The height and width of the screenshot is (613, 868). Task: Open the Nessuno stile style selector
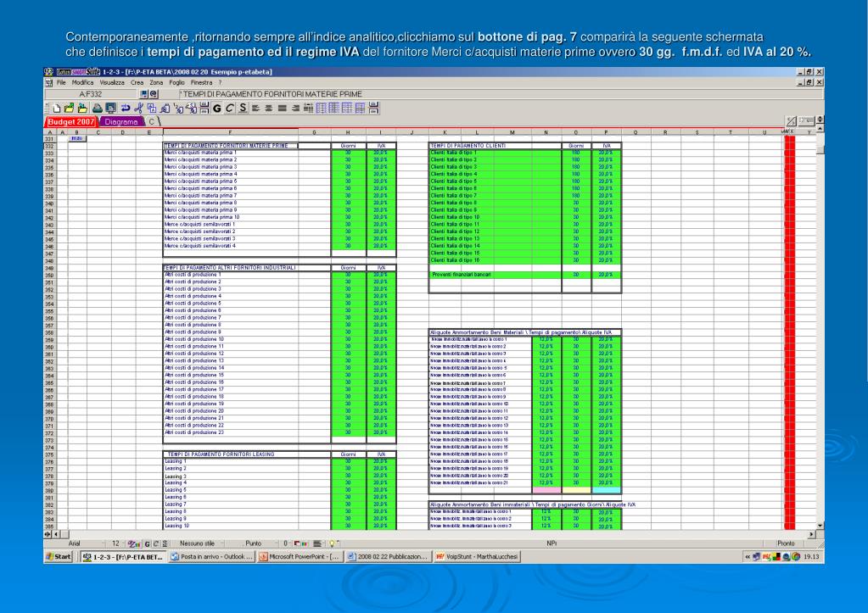click(x=197, y=543)
